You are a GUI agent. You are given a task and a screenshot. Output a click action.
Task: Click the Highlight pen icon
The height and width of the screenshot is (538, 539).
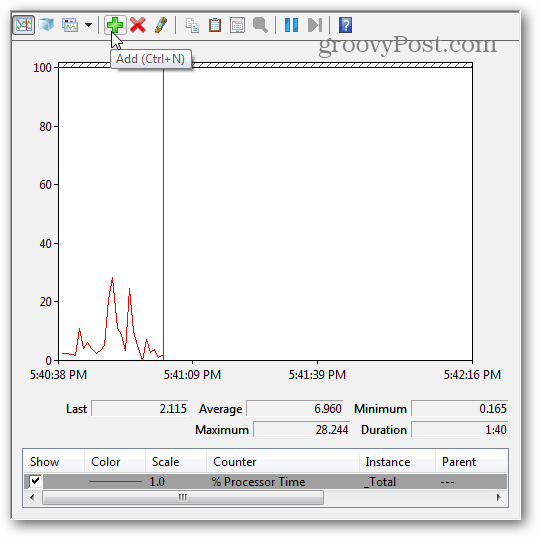click(x=161, y=25)
